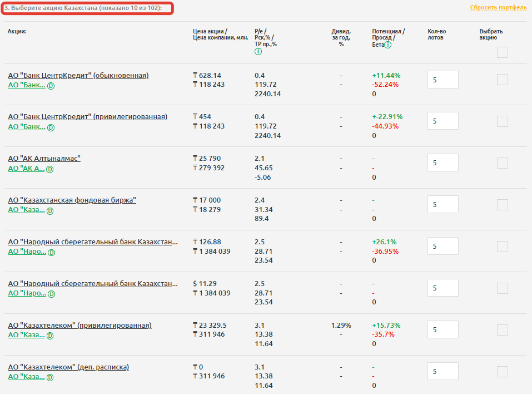Click the green D icon for Банк ЦентрКредит (привилегированная)
The image size is (532, 394).
(51, 127)
